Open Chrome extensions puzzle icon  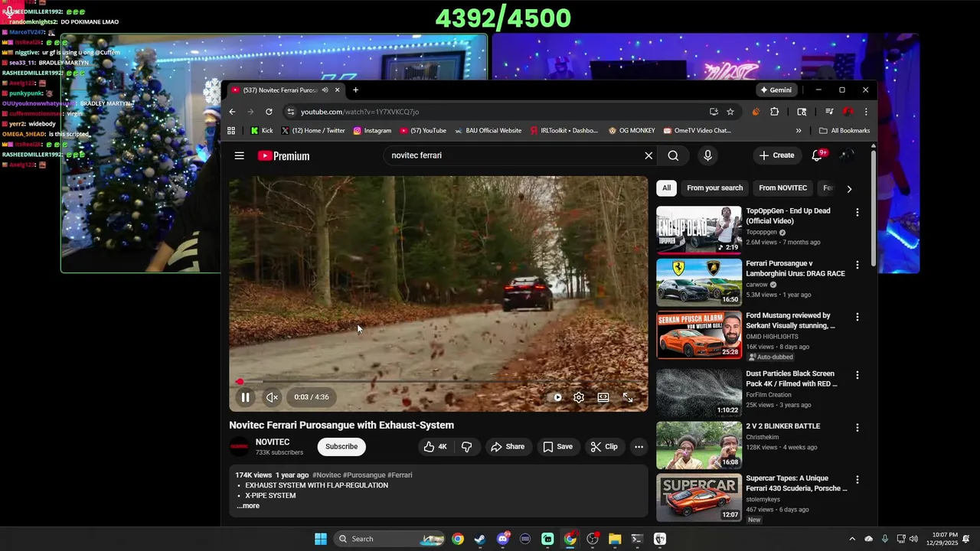pos(775,112)
